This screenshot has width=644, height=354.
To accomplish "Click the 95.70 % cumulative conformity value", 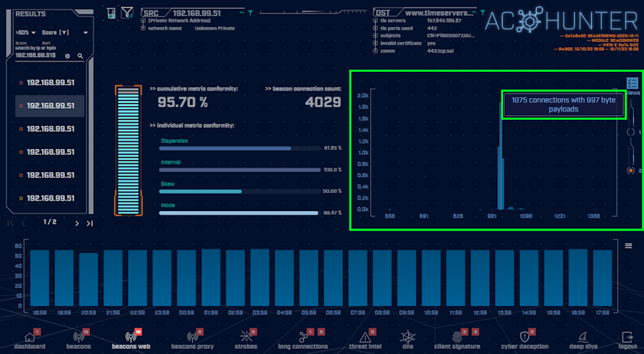I will click(x=183, y=103).
